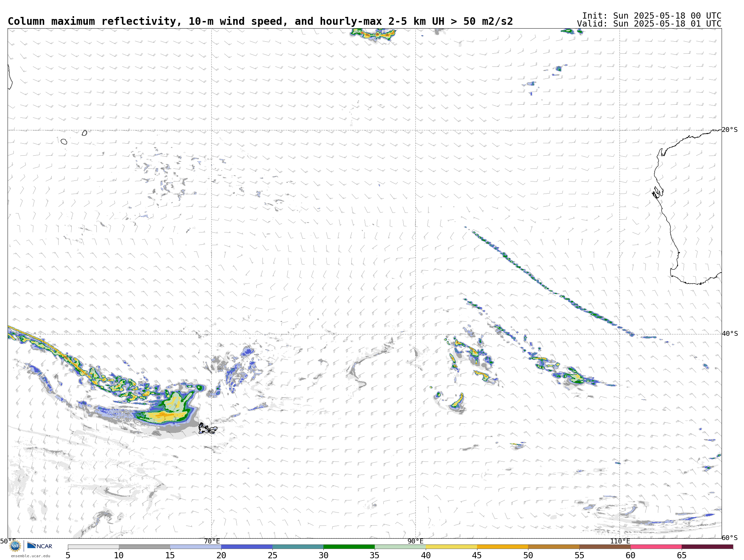The width and height of the screenshot is (744, 560).
Task: Click the 70°E longitude label
Action: (x=212, y=541)
